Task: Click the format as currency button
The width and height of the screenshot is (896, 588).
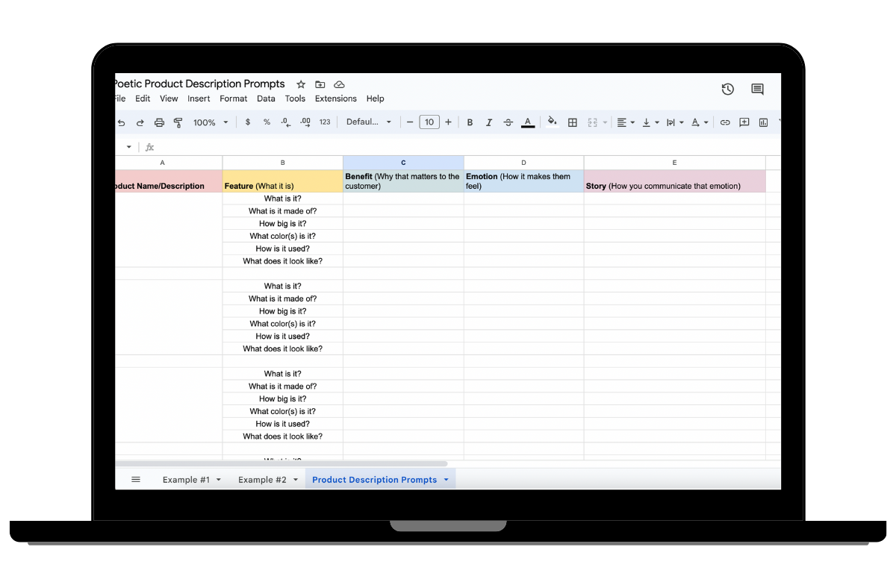Action: pos(248,122)
